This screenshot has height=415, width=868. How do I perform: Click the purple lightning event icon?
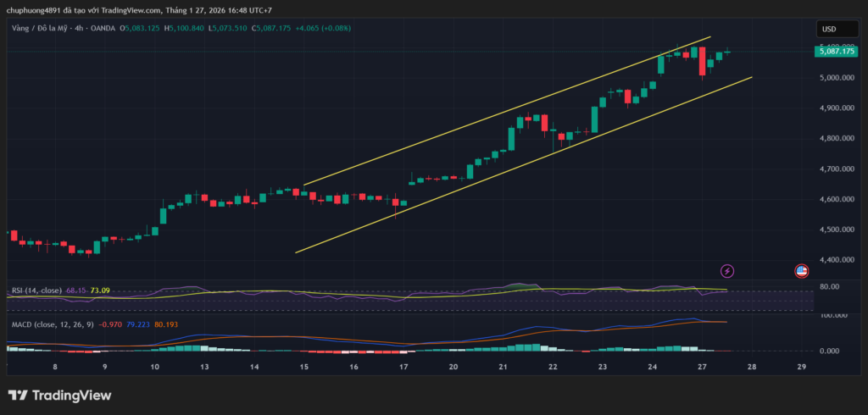[727, 271]
